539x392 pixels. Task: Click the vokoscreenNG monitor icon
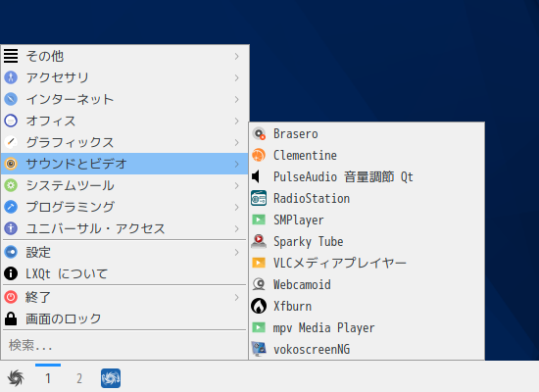coord(259,349)
